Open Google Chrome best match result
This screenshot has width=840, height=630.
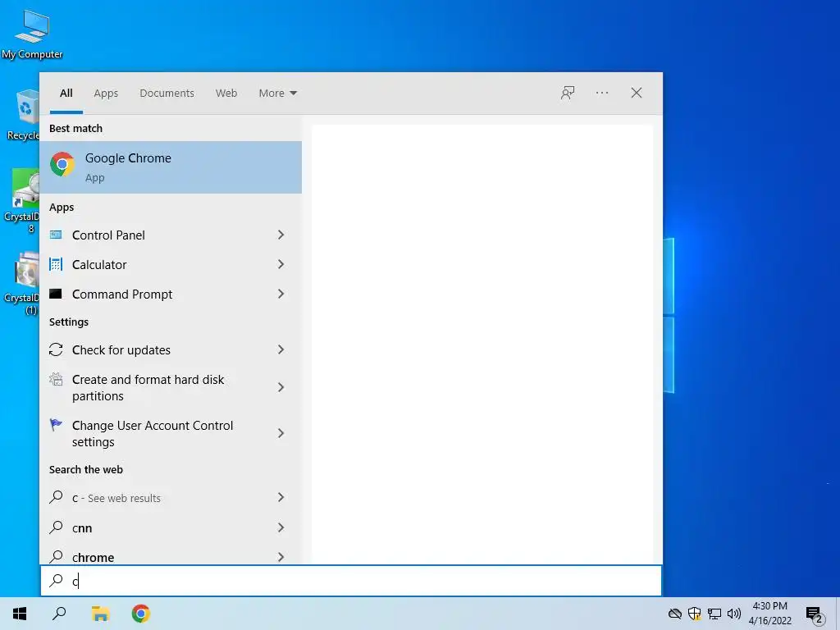point(171,167)
